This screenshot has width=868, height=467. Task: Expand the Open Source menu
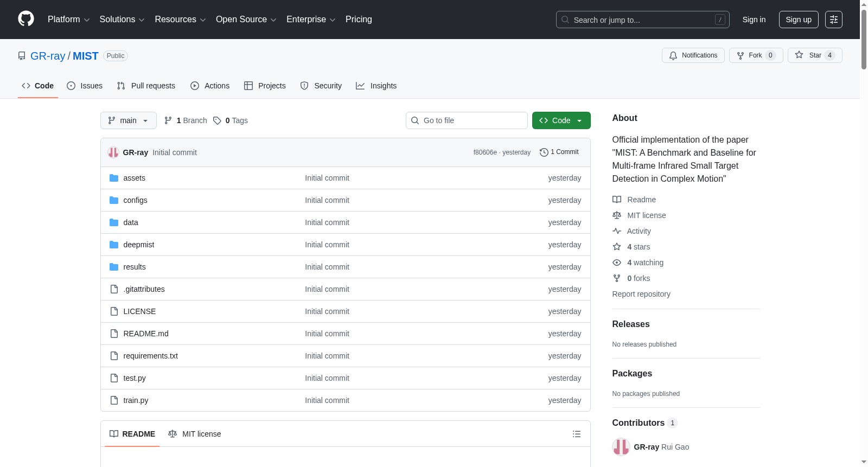coord(246,20)
